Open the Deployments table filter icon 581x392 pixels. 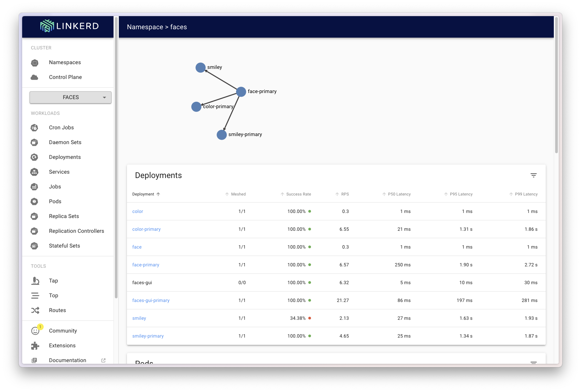pos(533,175)
